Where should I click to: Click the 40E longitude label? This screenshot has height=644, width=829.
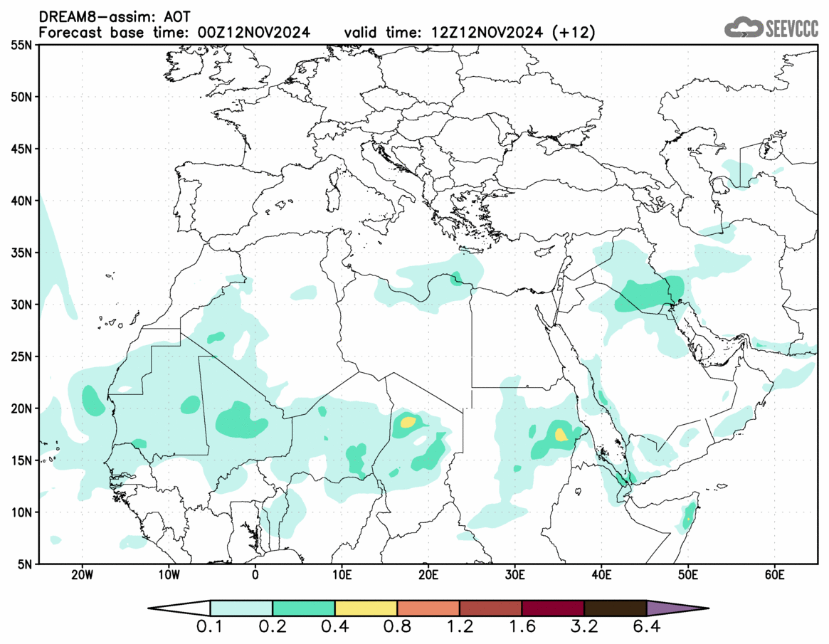point(601,575)
